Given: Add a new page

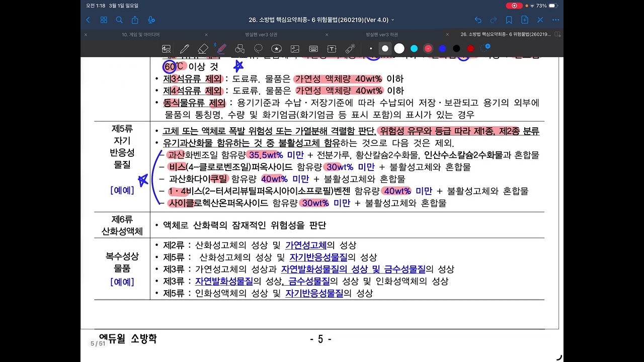Looking at the screenshot, I should coord(525,20).
